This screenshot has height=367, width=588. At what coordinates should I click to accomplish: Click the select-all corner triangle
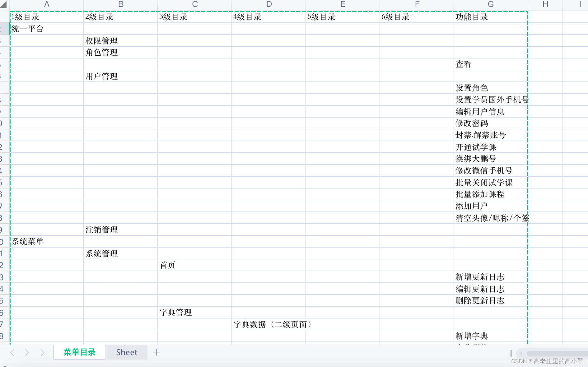[x=4, y=4]
